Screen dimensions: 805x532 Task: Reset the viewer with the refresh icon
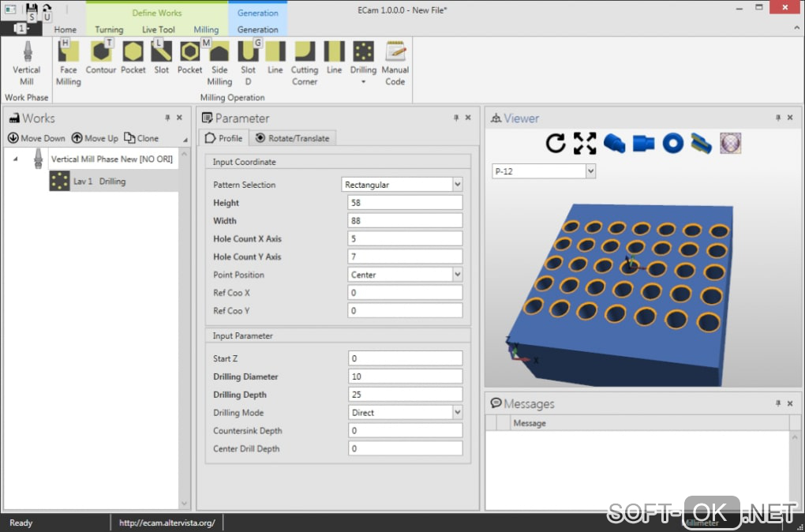(x=556, y=144)
